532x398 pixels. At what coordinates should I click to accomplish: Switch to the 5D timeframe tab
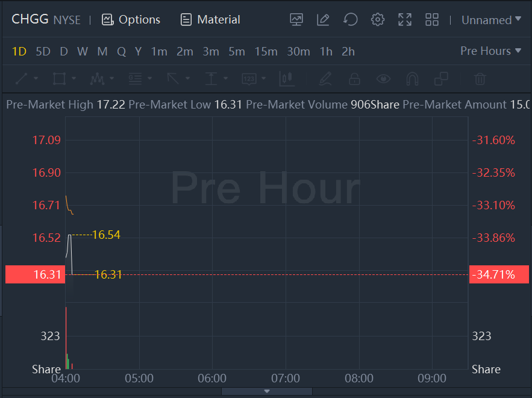[x=43, y=51]
